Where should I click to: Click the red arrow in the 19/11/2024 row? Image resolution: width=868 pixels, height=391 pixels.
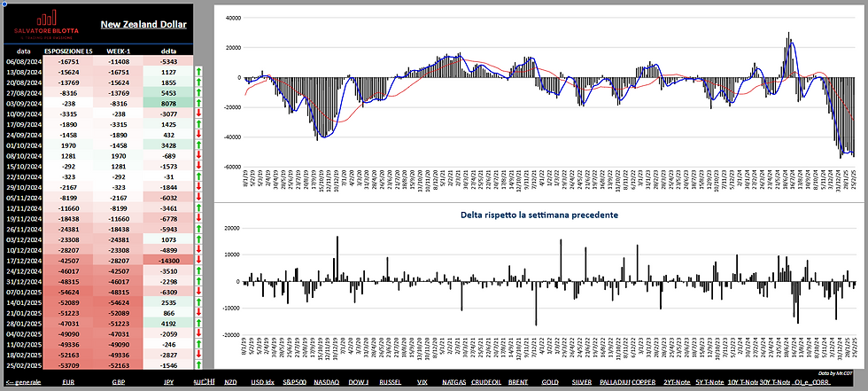click(198, 218)
